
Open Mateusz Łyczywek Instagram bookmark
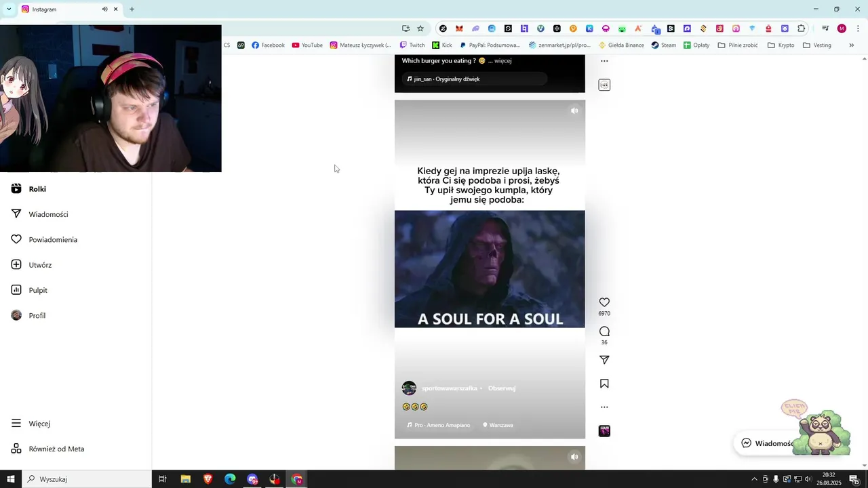(360, 45)
